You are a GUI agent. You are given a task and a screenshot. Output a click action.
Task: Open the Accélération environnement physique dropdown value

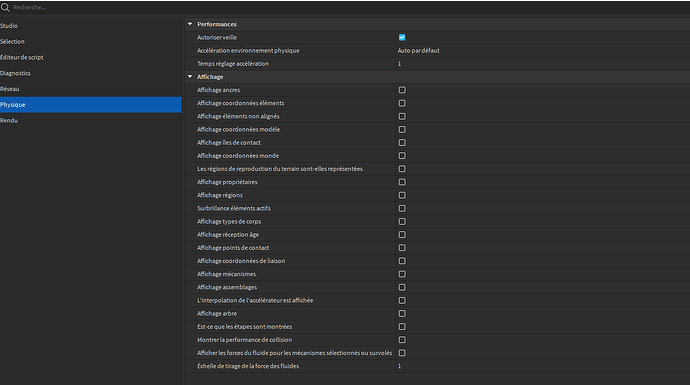tap(543, 51)
